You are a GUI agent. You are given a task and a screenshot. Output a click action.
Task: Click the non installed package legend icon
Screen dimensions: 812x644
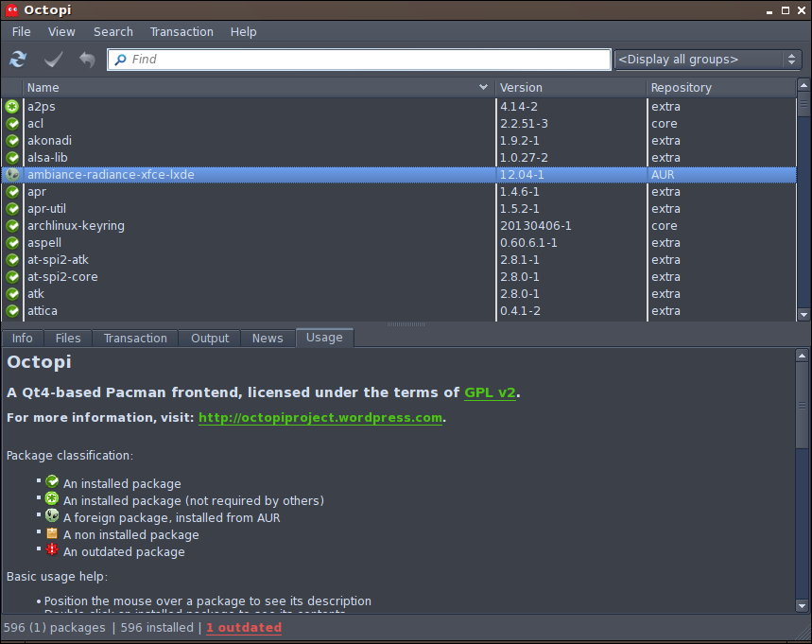52,533
